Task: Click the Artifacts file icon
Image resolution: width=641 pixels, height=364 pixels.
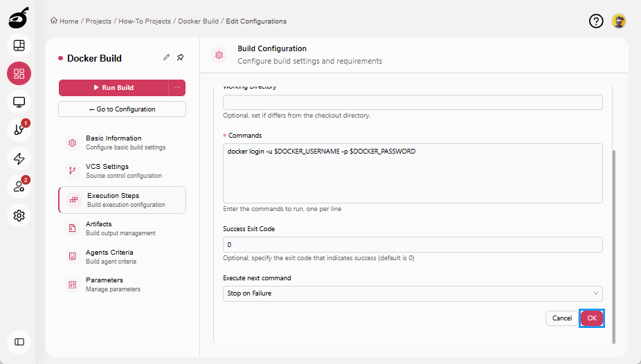Action: click(x=73, y=228)
